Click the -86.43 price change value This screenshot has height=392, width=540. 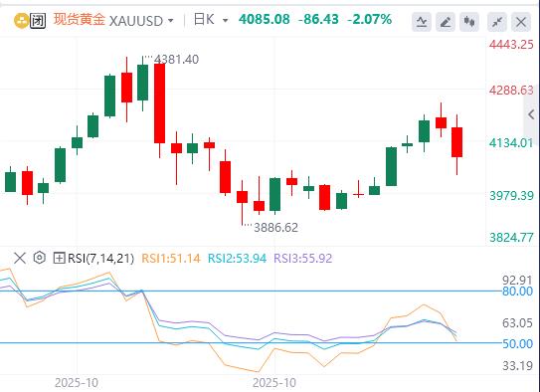pos(318,19)
